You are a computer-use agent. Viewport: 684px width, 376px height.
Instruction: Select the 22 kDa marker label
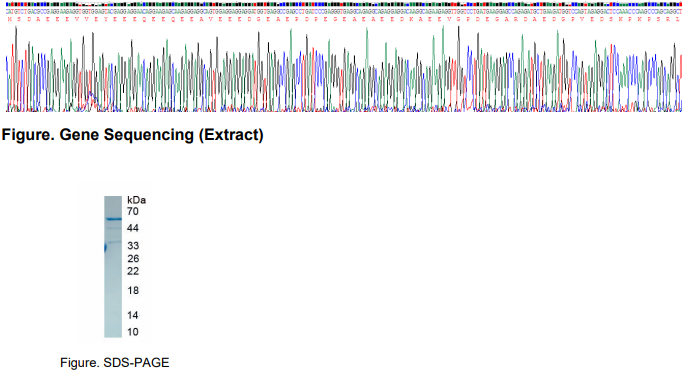[x=133, y=271]
